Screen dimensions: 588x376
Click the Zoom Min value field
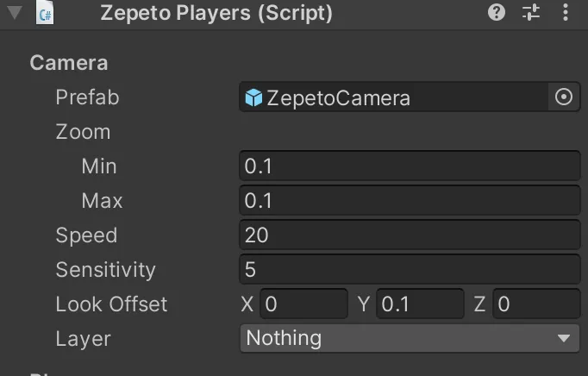point(410,166)
